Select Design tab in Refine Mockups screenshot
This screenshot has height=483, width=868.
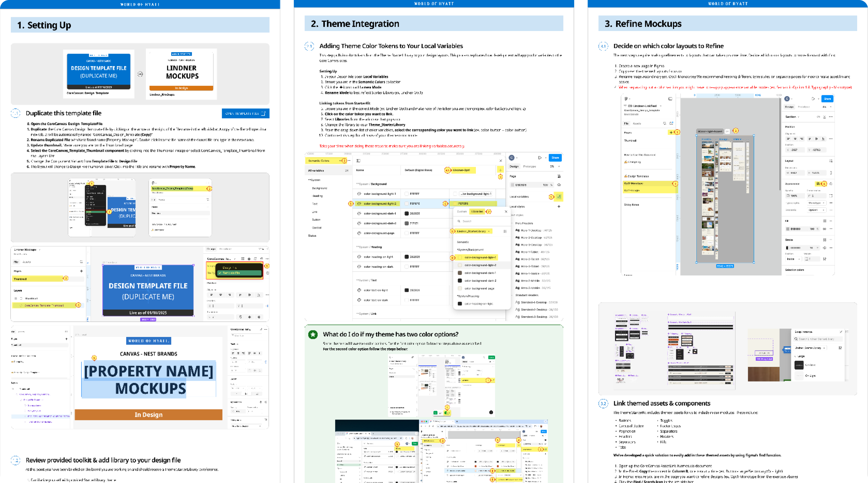pyautogui.click(x=790, y=107)
